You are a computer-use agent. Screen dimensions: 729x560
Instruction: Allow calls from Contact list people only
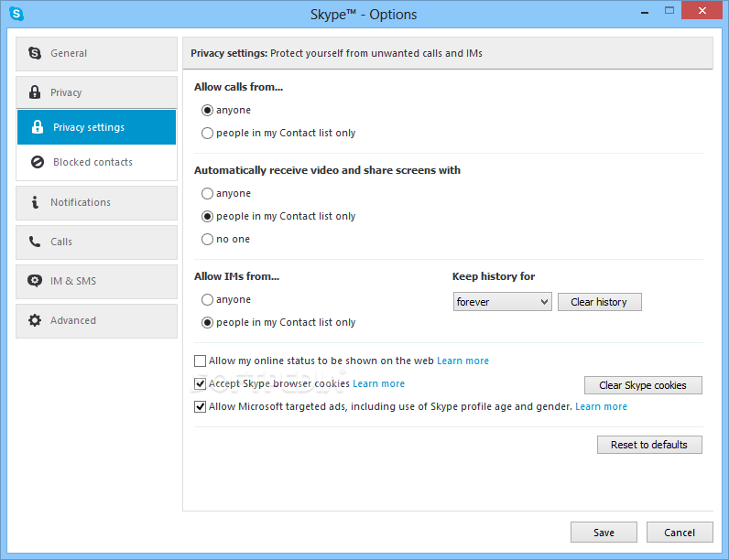point(207,134)
